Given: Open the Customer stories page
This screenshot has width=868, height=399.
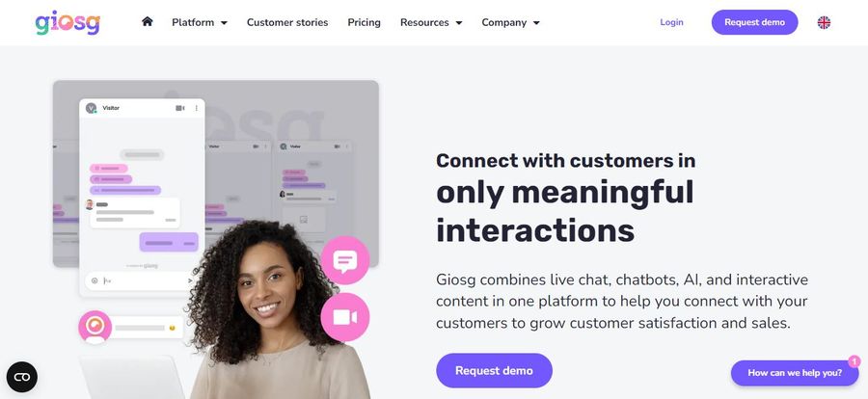Looking at the screenshot, I should pyautogui.click(x=287, y=23).
